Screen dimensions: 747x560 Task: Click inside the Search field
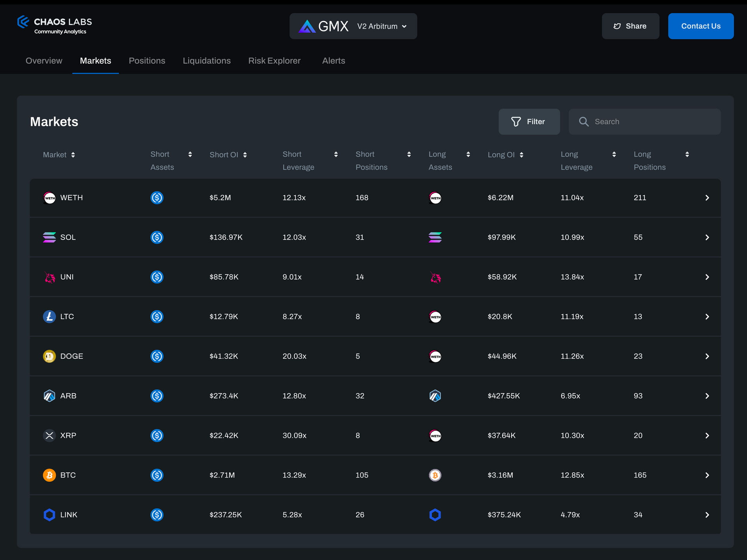pos(645,121)
